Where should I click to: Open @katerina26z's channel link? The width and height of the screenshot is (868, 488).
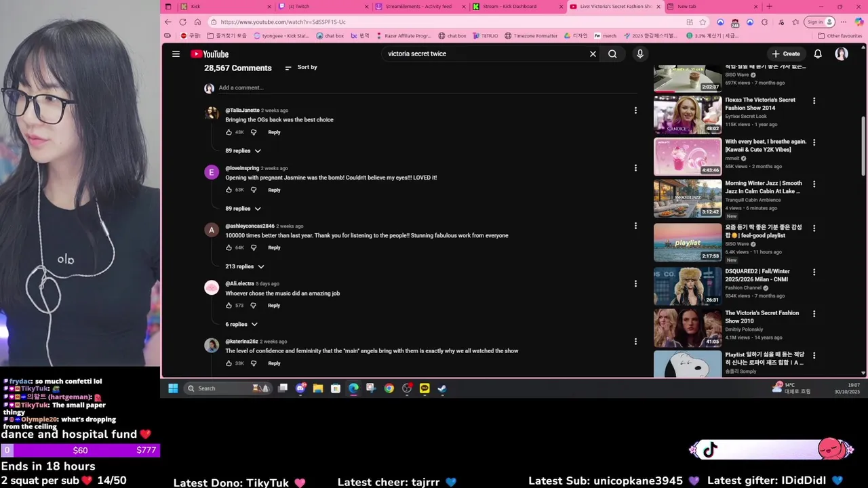click(241, 342)
